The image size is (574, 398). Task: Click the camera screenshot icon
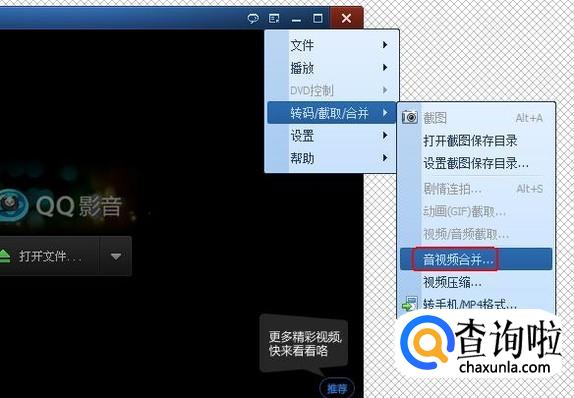coord(410,117)
